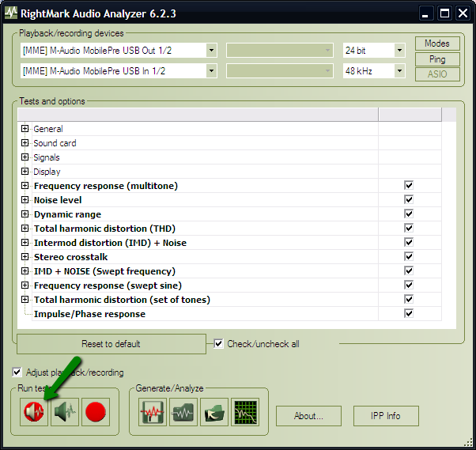Click the red record-only button
The height and width of the screenshot is (450, 476).
[x=96, y=412]
